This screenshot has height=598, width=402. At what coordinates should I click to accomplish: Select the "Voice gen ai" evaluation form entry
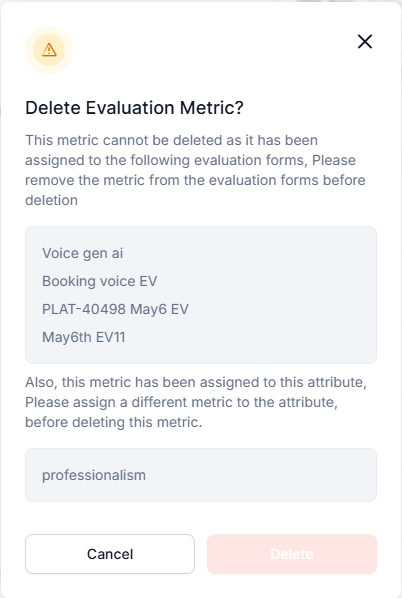(x=82, y=254)
